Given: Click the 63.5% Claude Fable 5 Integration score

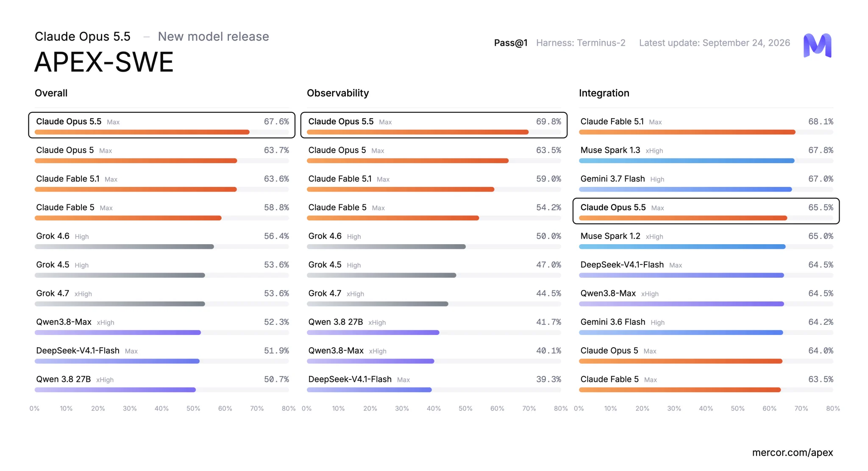Looking at the screenshot, I should click(x=821, y=379).
